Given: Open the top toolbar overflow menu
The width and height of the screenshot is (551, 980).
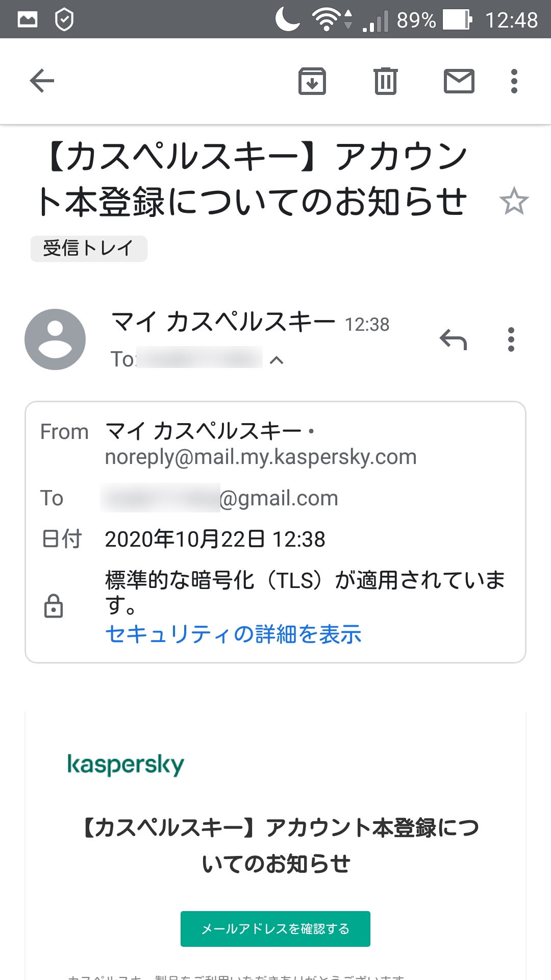Looking at the screenshot, I should coord(514,81).
